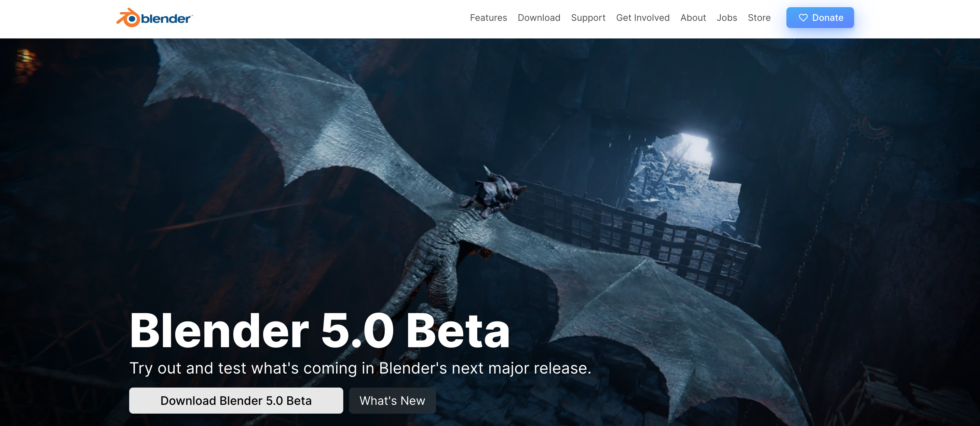Image resolution: width=980 pixels, height=426 pixels.
Task: Select Get Involved in the navigation
Action: 643,18
